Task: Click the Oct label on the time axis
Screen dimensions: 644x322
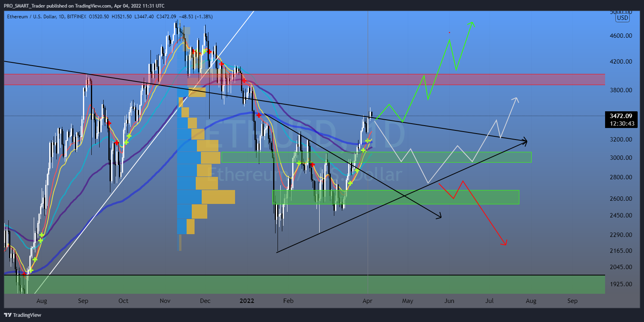Action: click(x=123, y=301)
